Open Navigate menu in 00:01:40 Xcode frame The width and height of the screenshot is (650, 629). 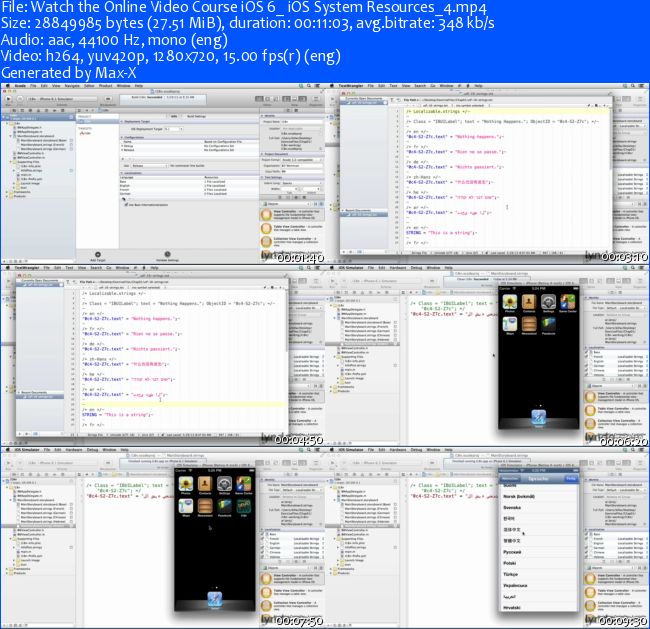click(x=72, y=86)
